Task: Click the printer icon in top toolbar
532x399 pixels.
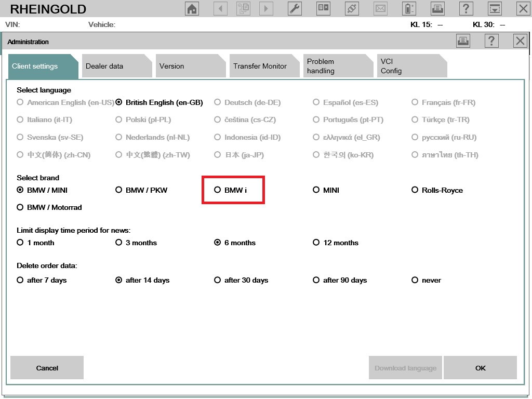Action: pos(437,9)
